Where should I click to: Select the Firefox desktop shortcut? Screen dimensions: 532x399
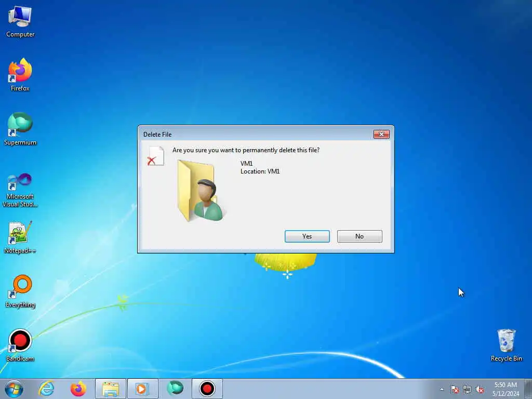[20, 75]
